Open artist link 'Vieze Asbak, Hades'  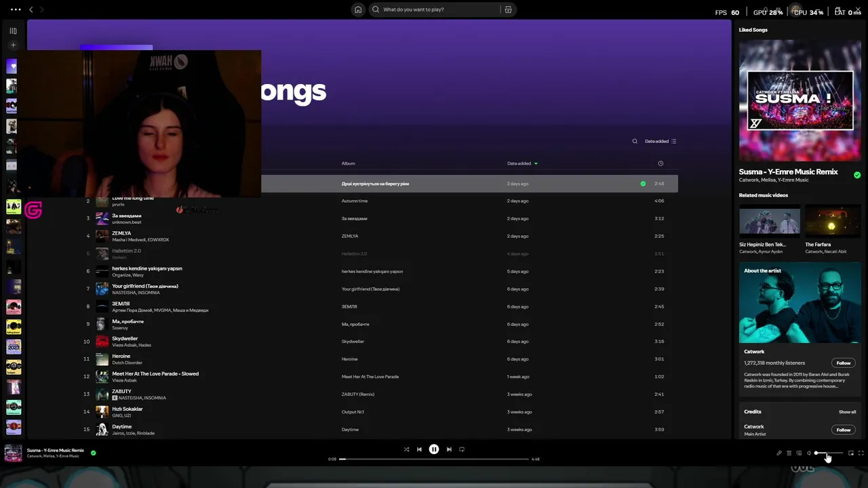tap(132, 345)
